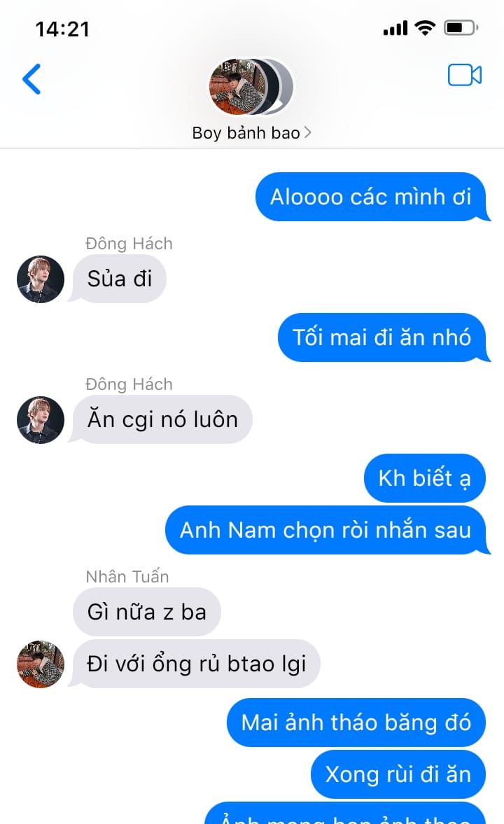Screen dimensions: 504x824
Task: Select the Mai ảnh tháo băng đó message
Action: 356,722
